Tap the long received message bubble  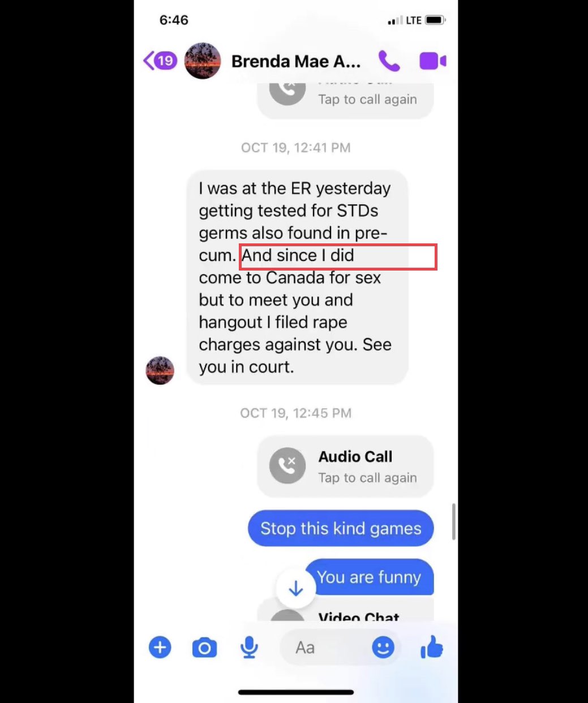pos(297,277)
